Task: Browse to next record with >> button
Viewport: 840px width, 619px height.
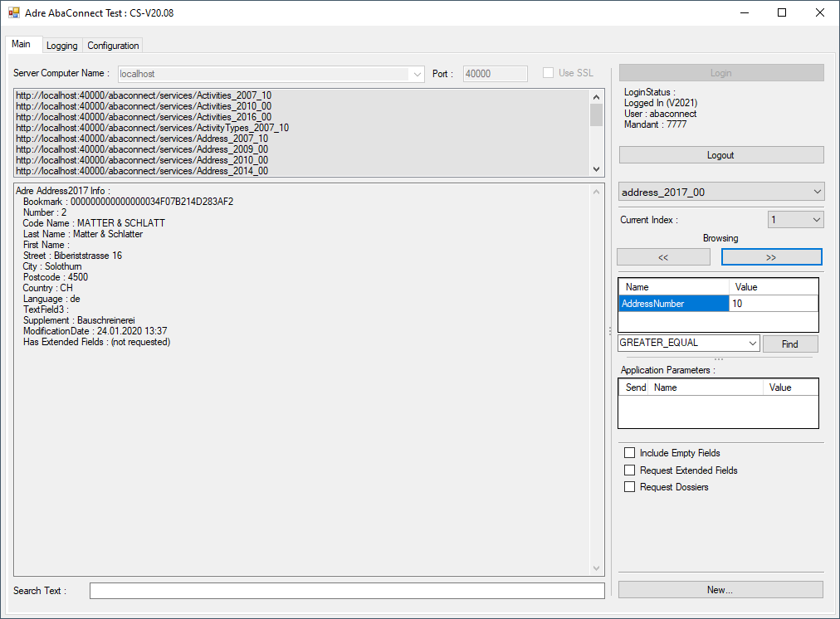Action: tap(771, 257)
